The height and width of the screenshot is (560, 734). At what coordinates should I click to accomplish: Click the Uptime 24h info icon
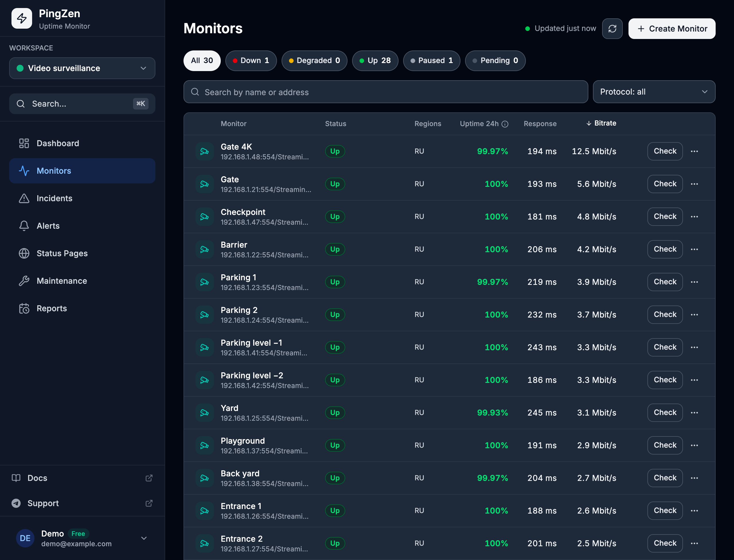[505, 124]
